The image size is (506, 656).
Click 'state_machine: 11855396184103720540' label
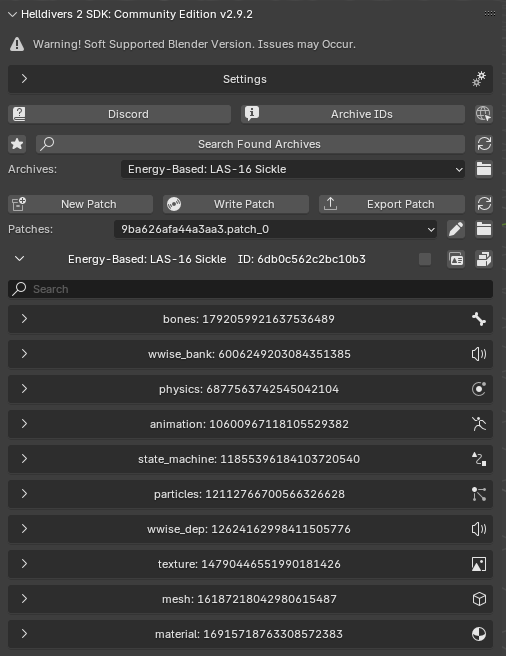click(249, 459)
